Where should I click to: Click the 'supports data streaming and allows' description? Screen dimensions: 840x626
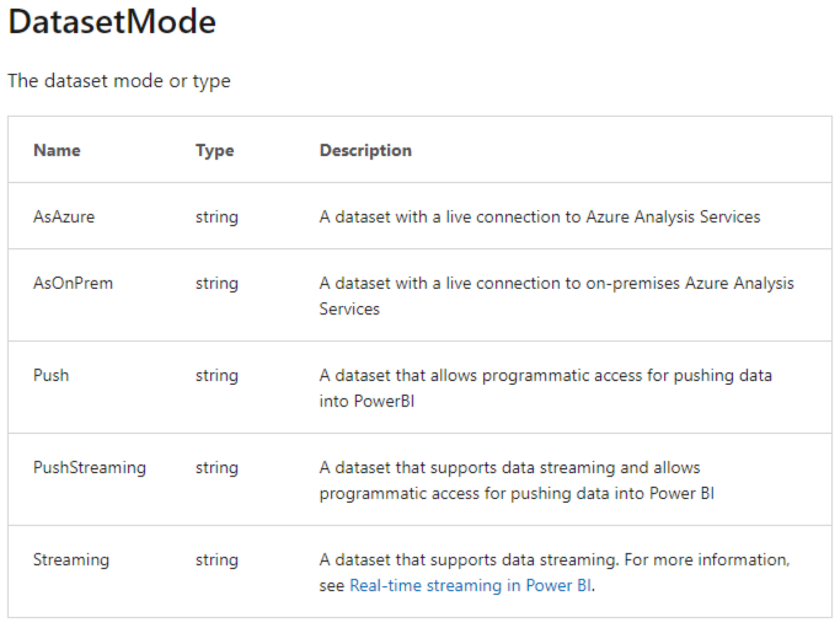[x=510, y=468]
